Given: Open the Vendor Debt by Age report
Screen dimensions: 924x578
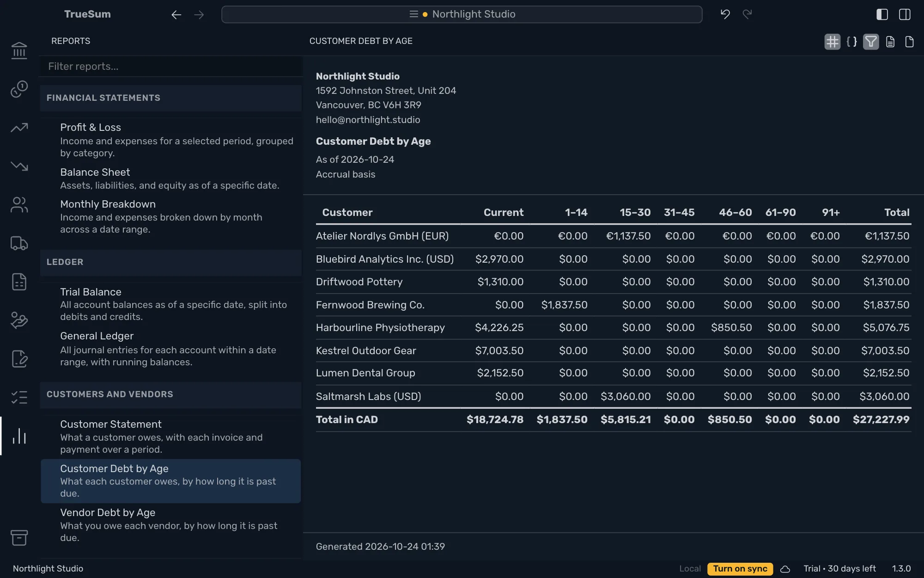Looking at the screenshot, I should [170, 525].
